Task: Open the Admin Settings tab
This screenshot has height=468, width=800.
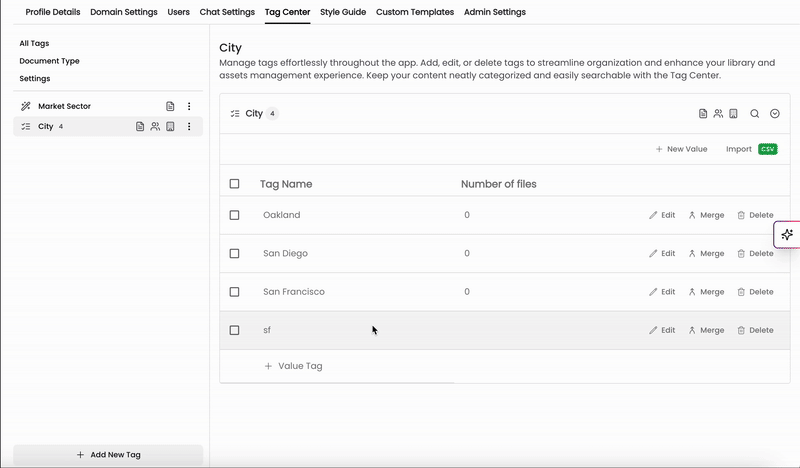Action: point(494,12)
